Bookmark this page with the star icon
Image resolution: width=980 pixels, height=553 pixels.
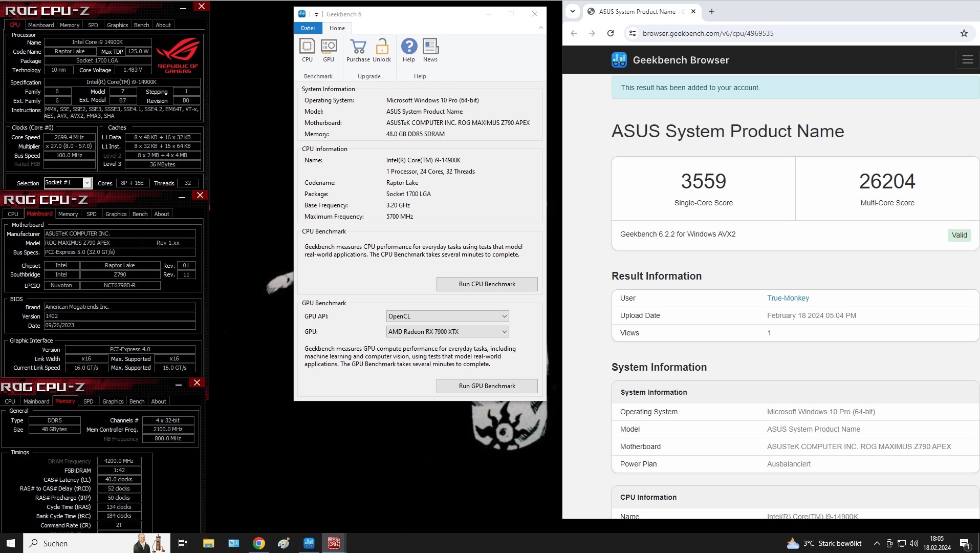click(x=964, y=33)
